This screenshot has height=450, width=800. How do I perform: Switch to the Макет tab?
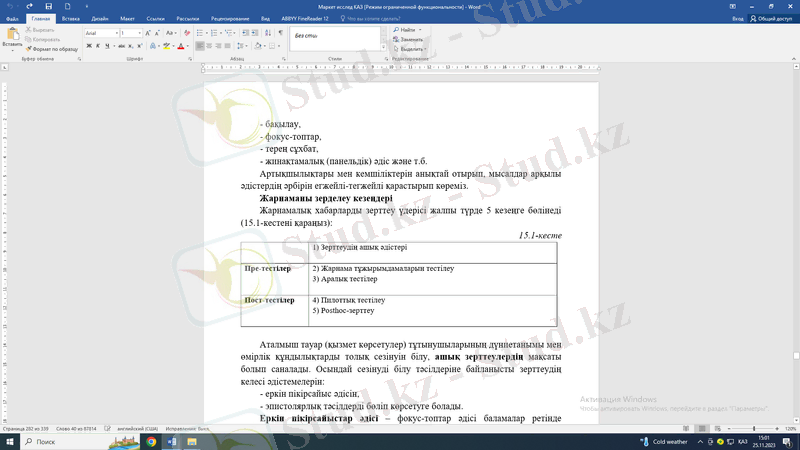[x=127, y=19]
